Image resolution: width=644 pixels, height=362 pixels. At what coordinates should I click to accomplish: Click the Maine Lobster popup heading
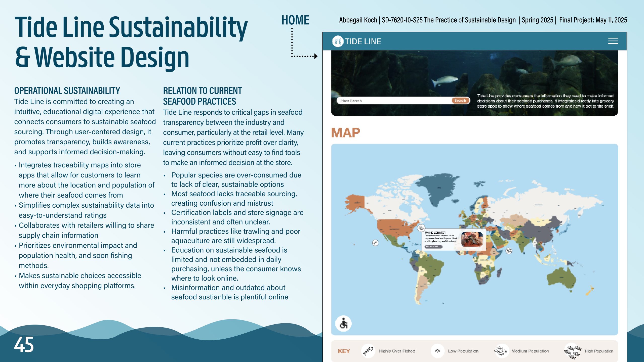435,233
